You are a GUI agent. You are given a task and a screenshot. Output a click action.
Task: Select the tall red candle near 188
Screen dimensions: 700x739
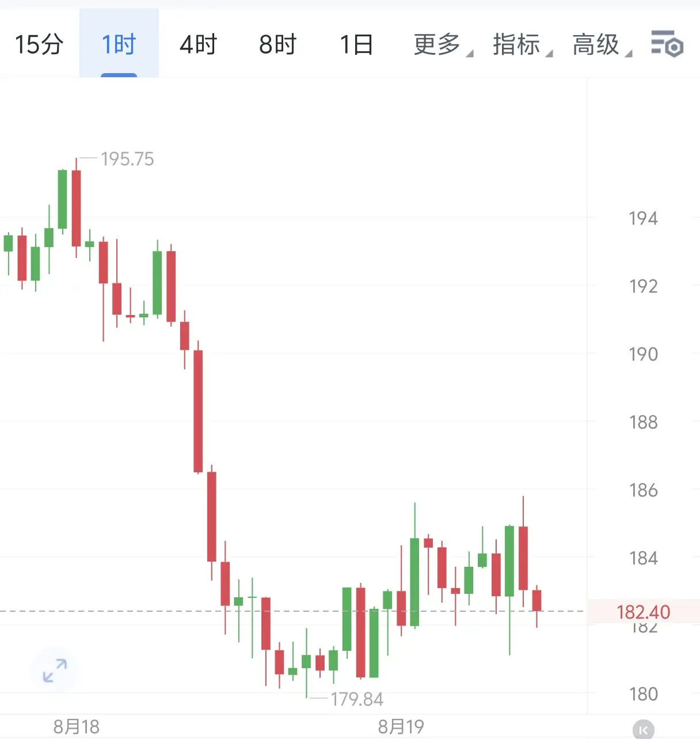pyautogui.click(x=198, y=411)
